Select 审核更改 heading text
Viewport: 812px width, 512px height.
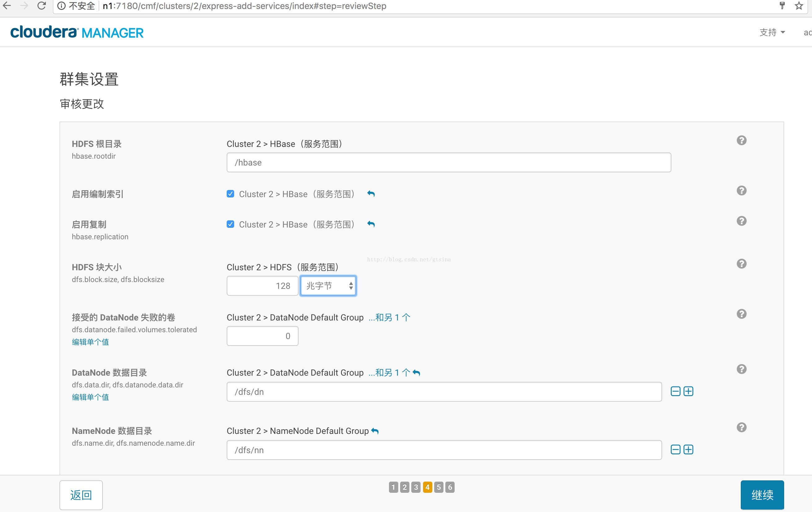(82, 104)
